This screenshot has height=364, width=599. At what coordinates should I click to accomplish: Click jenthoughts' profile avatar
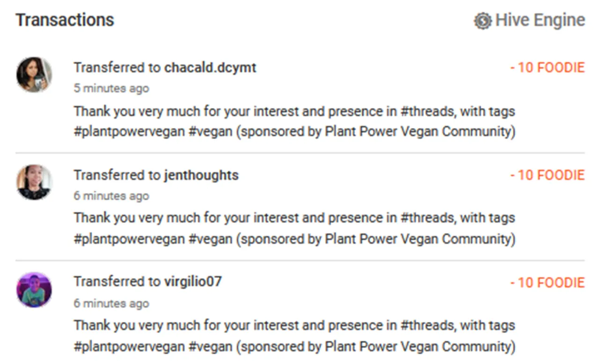coord(34,182)
